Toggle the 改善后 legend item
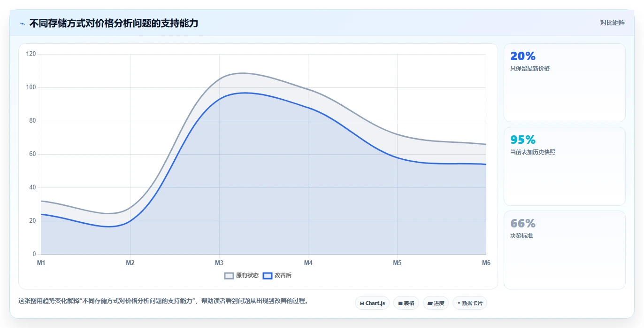The image size is (644, 328). (x=277, y=275)
